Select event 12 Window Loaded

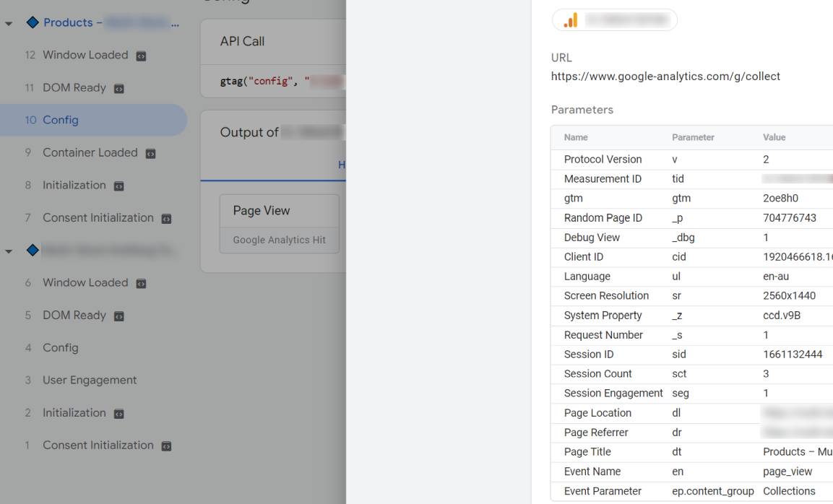pos(85,55)
